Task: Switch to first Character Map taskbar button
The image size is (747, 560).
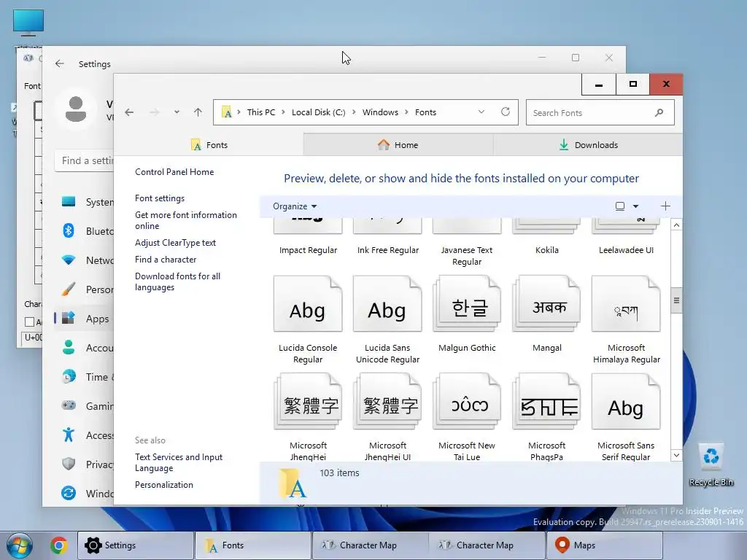Action: (370, 545)
